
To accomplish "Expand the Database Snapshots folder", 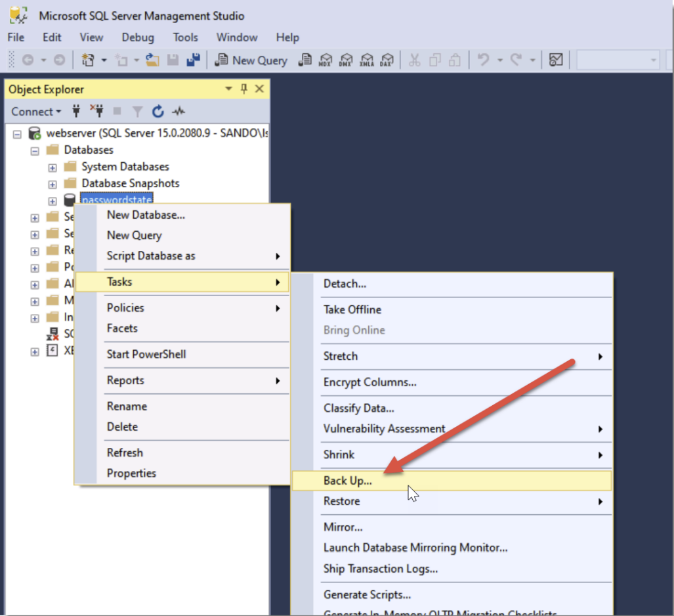I will click(x=53, y=185).
